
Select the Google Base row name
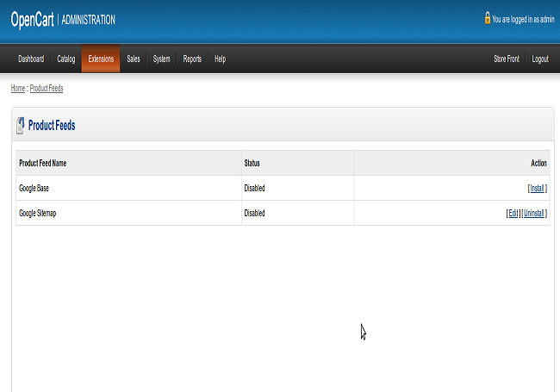click(34, 188)
